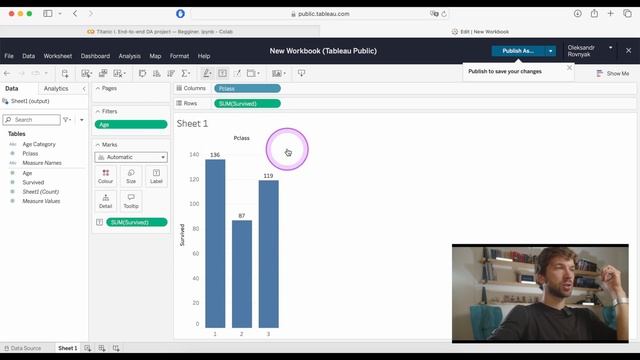This screenshot has height=360, width=640.
Task: Open the Detail mark card
Action: pyautogui.click(x=105, y=201)
